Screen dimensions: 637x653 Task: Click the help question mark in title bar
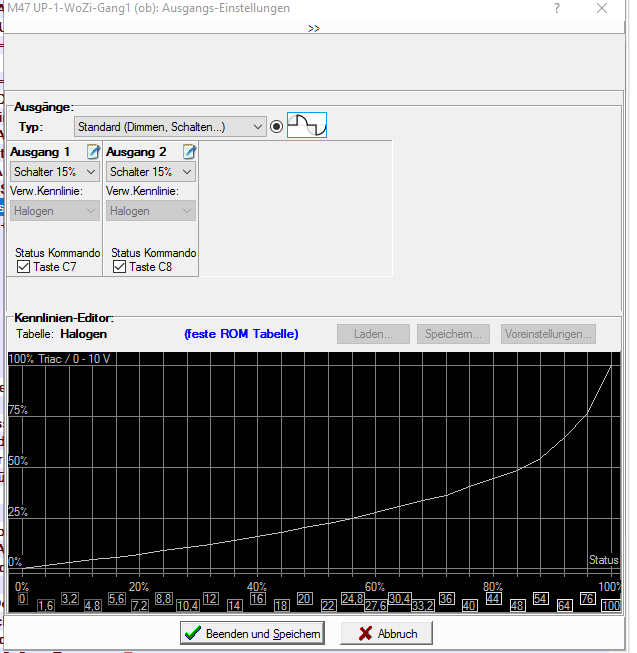pyautogui.click(x=557, y=8)
